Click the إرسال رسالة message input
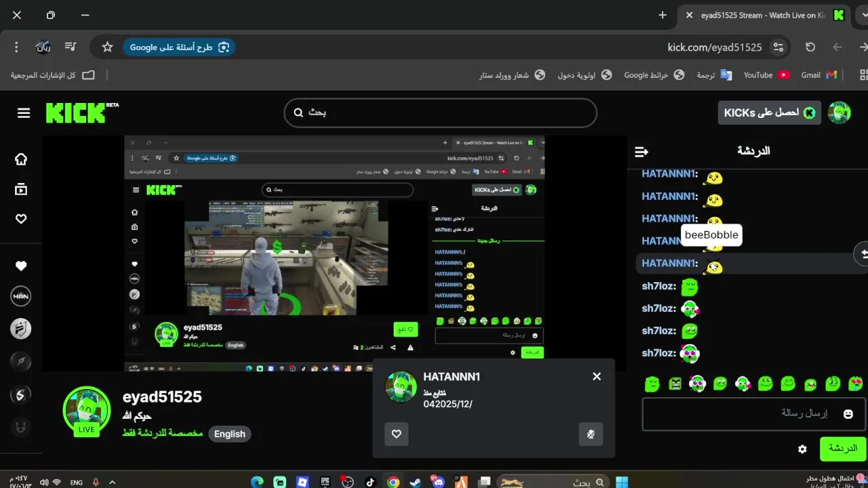The height and width of the screenshot is (488, 868). (753, 414)
